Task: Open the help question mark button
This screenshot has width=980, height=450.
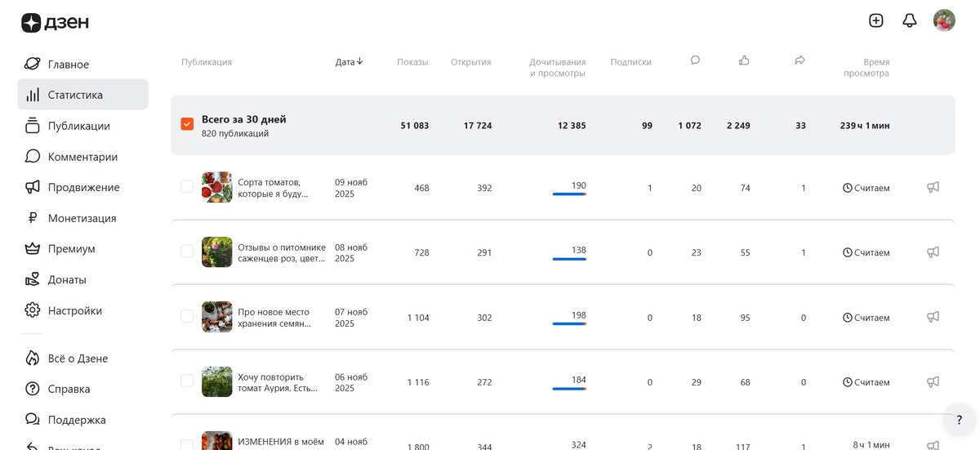Action: click(959, 420)
